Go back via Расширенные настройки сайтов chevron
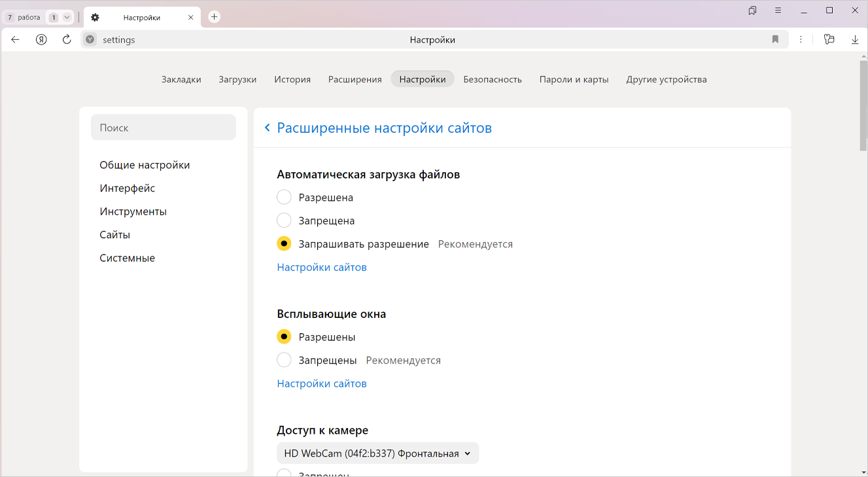868x477 pixels. [x=267, y=128]
